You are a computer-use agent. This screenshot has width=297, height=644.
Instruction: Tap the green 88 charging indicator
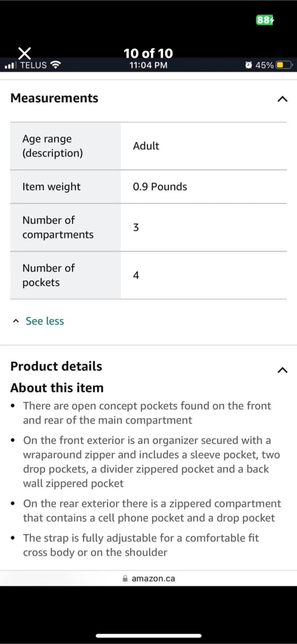pyautogui.click(x=265, y=20)
